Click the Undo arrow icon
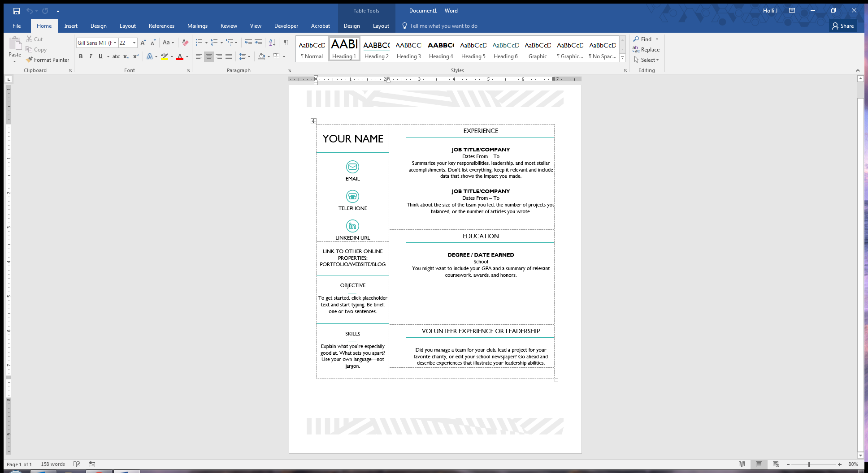Image resolution: width=868 pixels, height=473 pixels. (x=29, y=11)
